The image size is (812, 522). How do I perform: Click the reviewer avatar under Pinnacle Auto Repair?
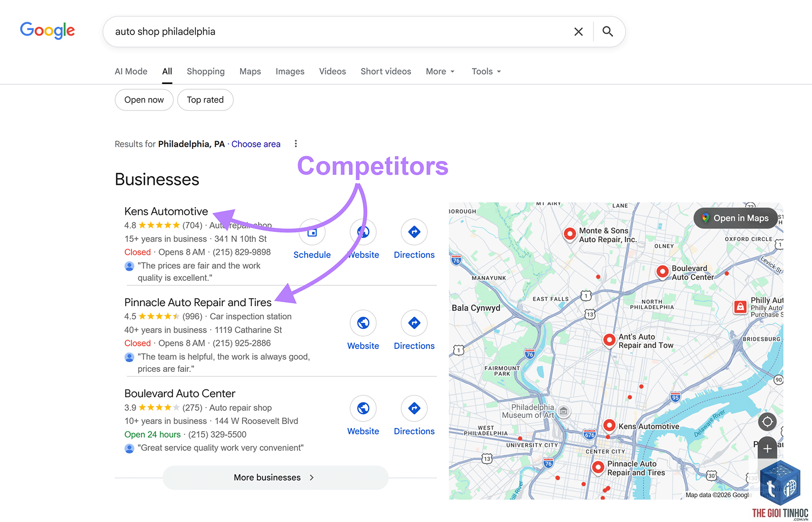click(x=129, y=357)
